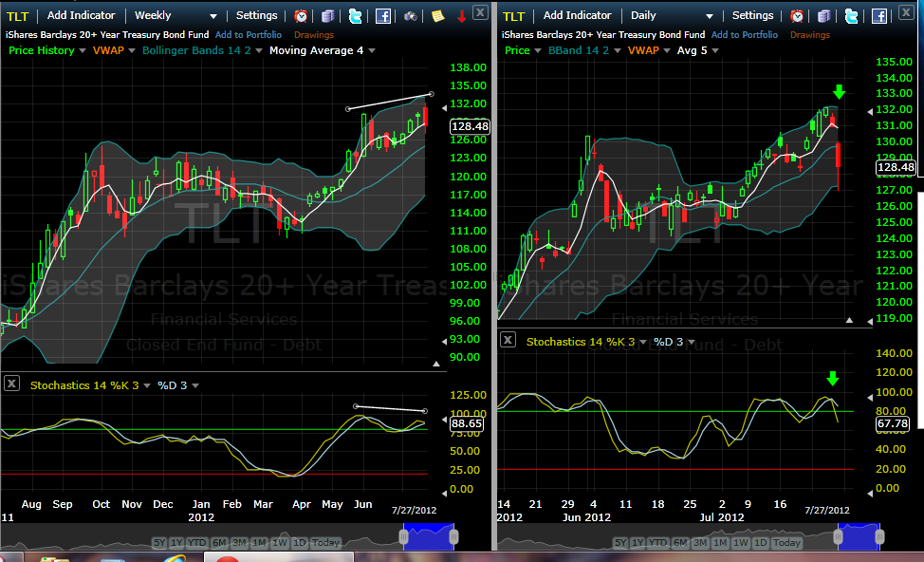Click the up-triangle price scale marker on Daily chart
924x562 pixels.
pos(849,320)
